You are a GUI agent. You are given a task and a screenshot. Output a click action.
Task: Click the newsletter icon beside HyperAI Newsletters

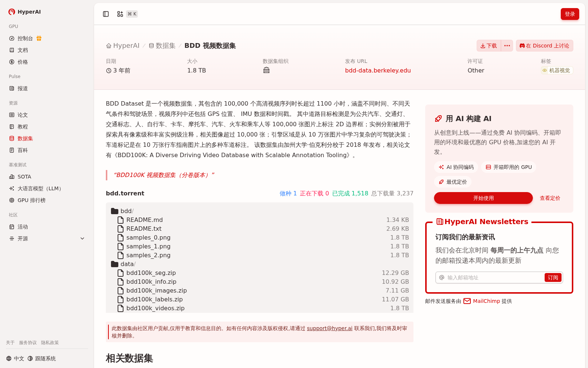pos(440,222)
